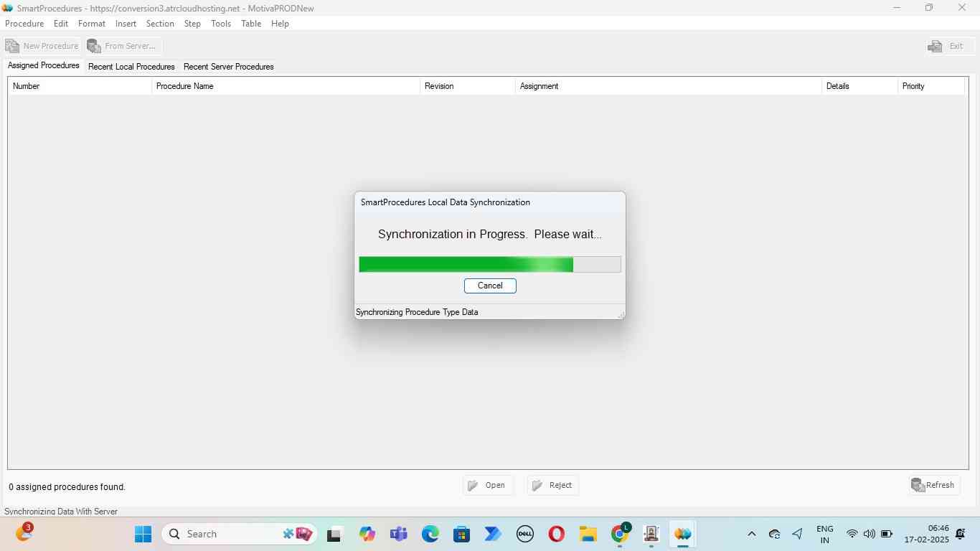Refresh the assigned procedures list
Viewport: 980px width, 551px height.
933,485
